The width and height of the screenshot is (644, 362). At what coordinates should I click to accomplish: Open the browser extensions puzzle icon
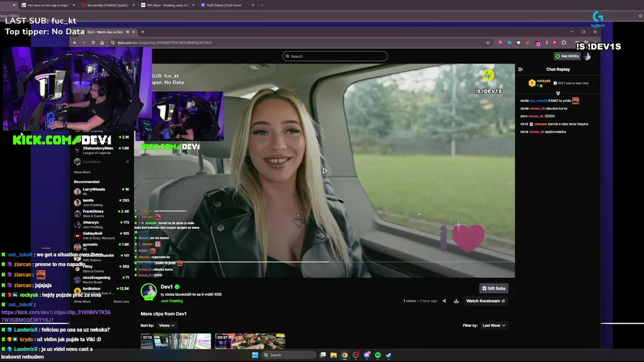pyautogui.click(x=564, y=43)
